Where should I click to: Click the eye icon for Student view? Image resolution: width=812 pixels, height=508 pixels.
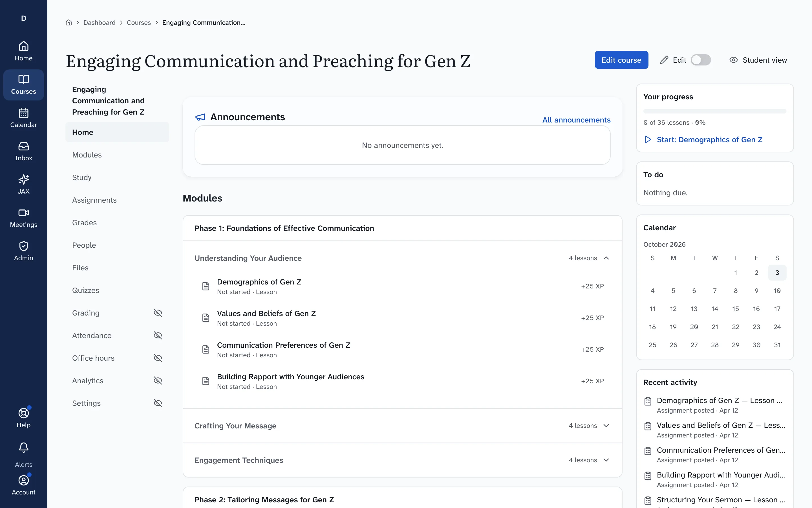pos(734,60)
